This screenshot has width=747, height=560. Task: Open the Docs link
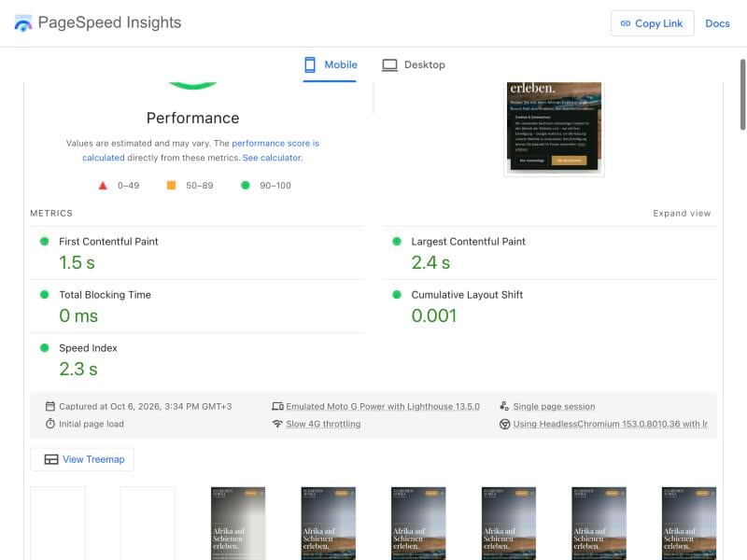[717, 23]
